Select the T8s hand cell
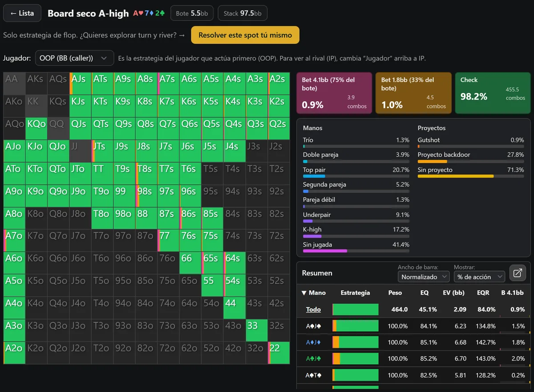 [146, 173]
